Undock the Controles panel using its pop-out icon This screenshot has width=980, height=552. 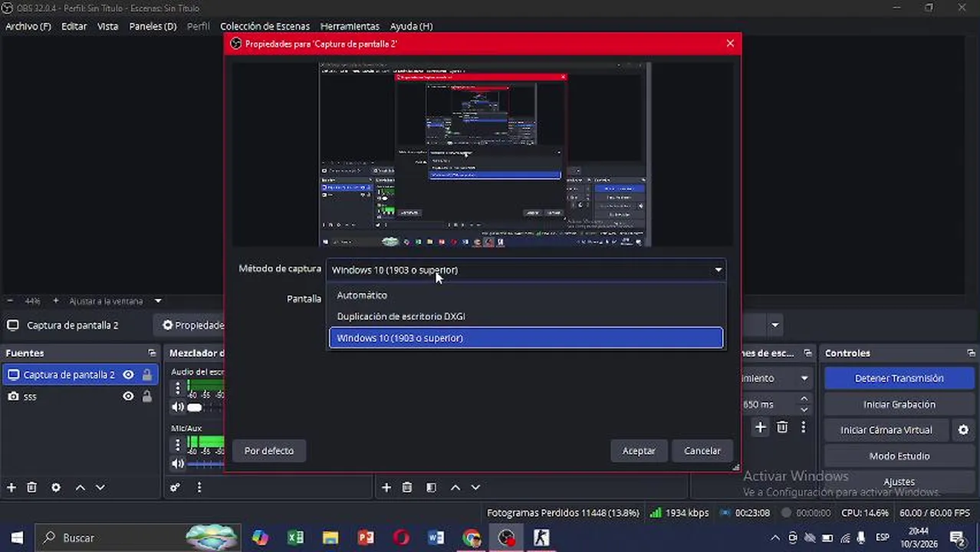pos(971,353)
